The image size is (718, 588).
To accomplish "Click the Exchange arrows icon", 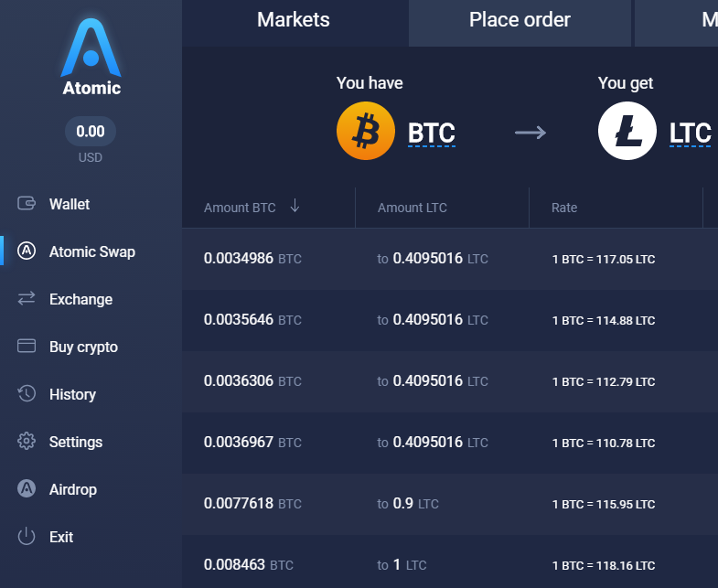I will (x=27, y=299).
